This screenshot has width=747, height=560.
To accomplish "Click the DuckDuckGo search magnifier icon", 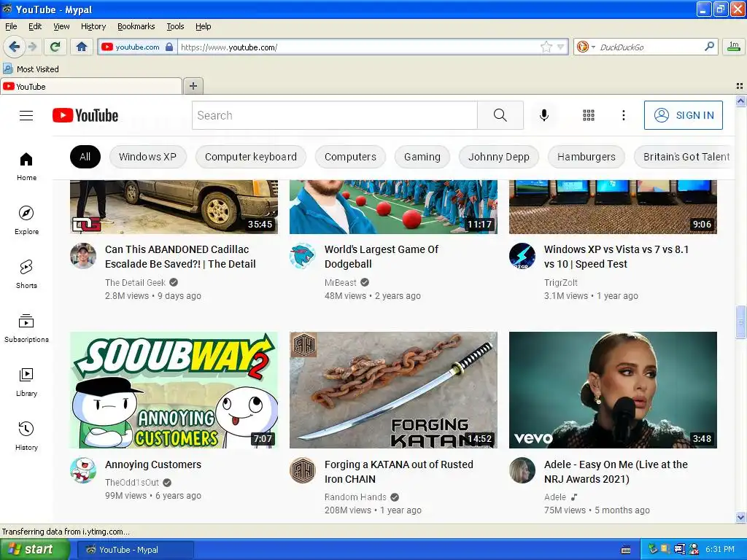I will pos(709,47).
